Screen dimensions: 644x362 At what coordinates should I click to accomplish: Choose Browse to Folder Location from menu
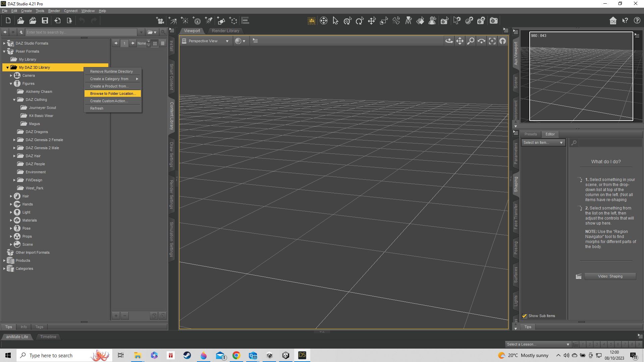(x=113, y=94)
